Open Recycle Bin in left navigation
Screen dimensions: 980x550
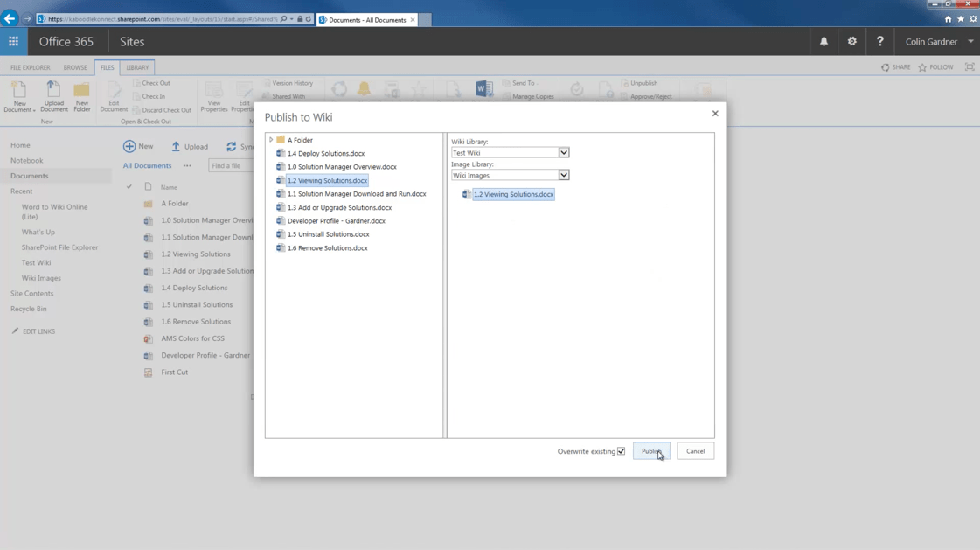(28, 309)
